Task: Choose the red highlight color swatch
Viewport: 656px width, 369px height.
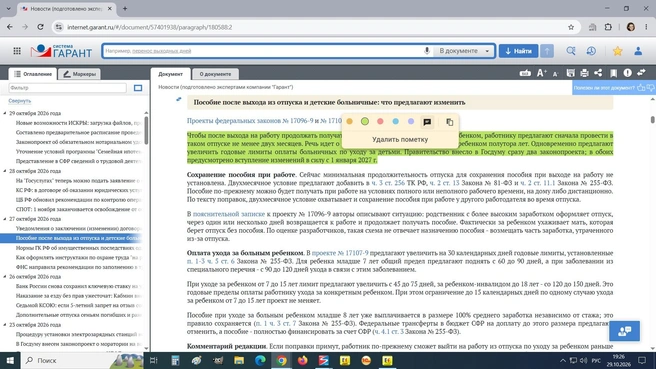Action: click(380, 121)
